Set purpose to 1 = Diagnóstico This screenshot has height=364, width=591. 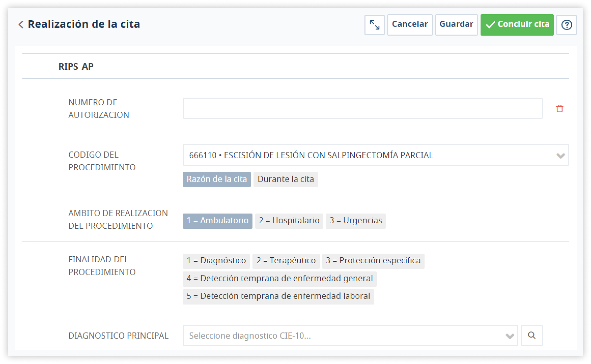pos(216,261)
